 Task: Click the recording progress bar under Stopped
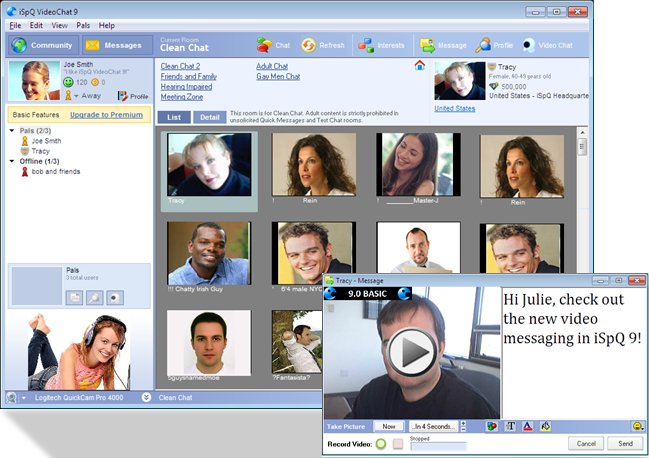pyautogui.click(x=438, y=446)
